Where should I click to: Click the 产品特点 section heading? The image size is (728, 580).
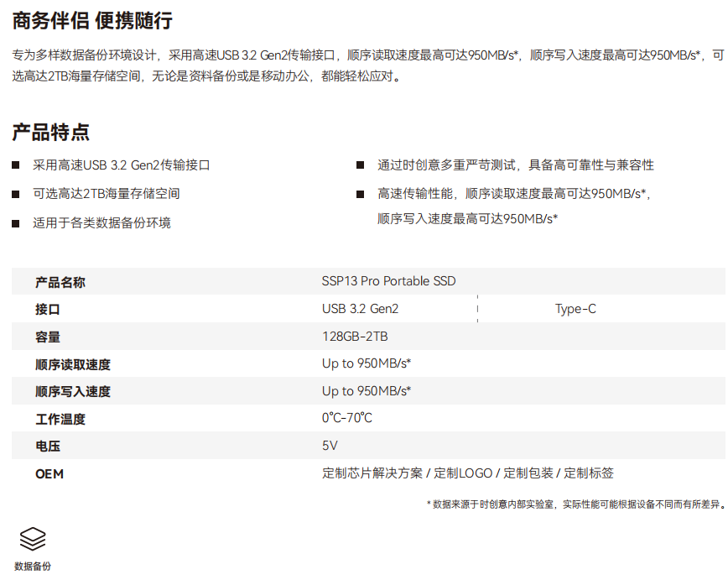(49, 131)
